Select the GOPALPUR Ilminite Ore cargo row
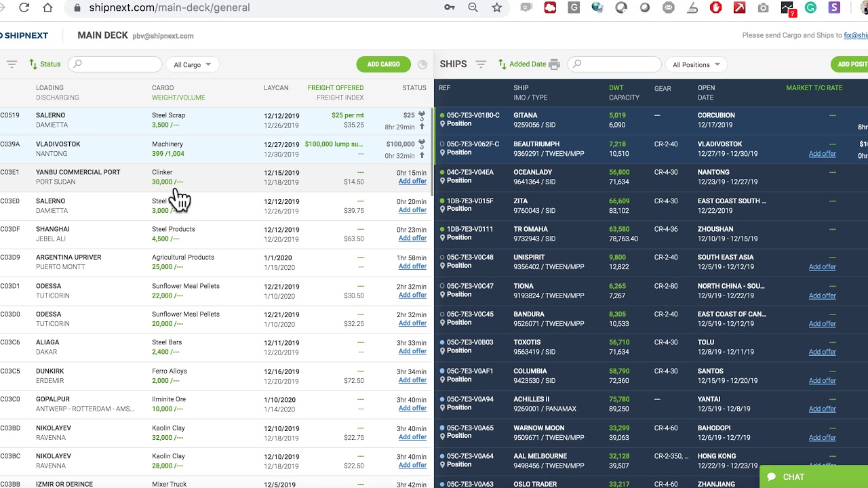The height and width of the screenshot is (488, 868). point(215,404)
